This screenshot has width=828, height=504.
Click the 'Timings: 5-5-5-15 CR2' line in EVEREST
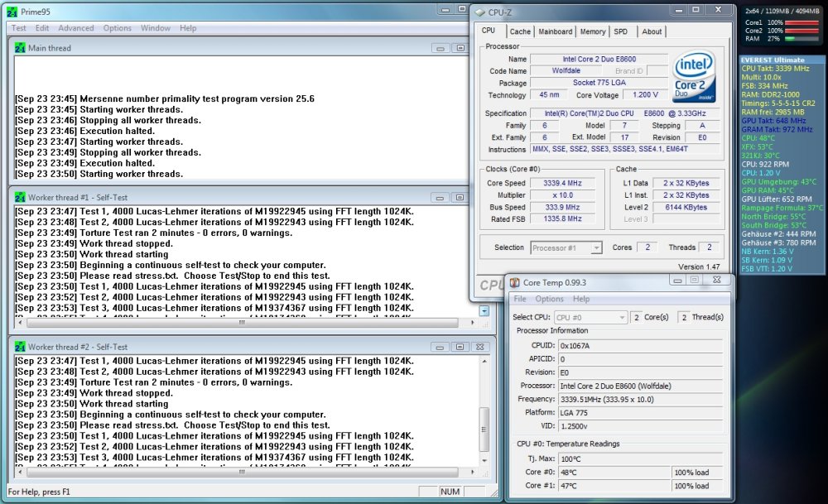[x=777, y=103]
